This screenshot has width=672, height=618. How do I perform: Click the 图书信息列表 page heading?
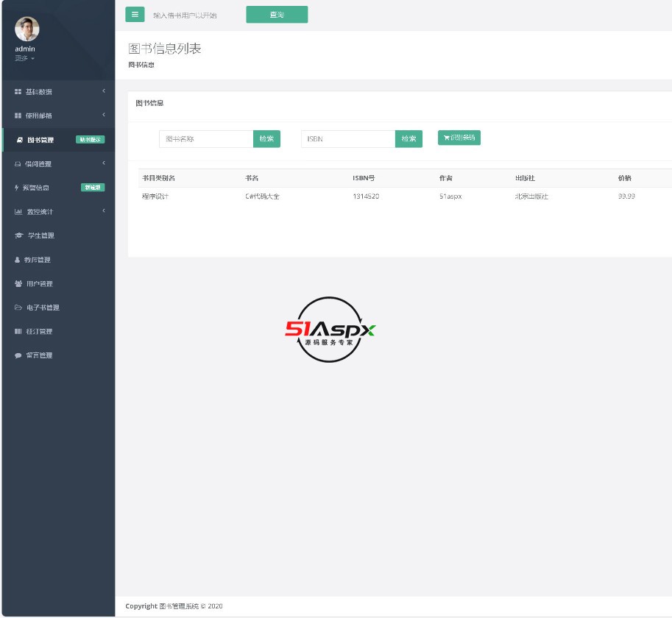(x=165, y=49)
